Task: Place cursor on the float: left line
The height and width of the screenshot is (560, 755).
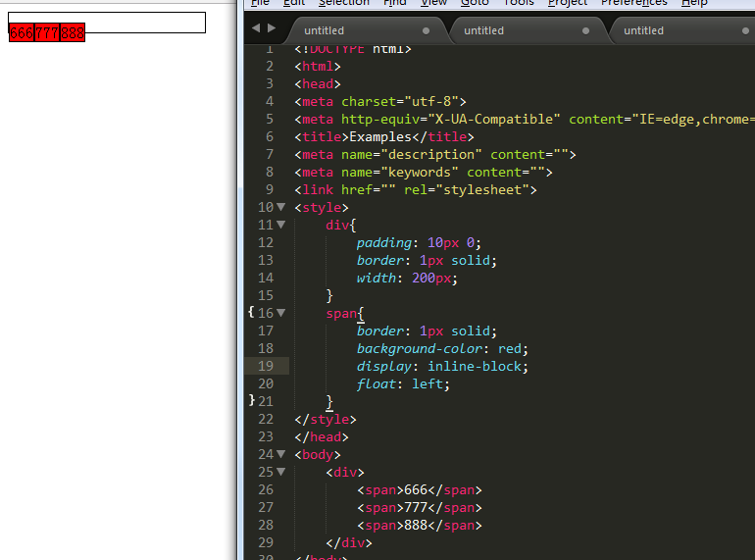Action: [403, 383]
